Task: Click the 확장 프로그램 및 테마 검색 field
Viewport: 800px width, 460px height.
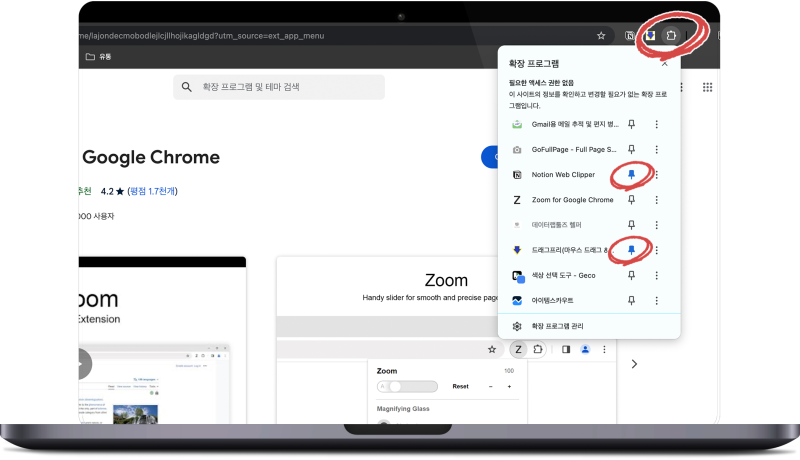Action: coord(279,87)
